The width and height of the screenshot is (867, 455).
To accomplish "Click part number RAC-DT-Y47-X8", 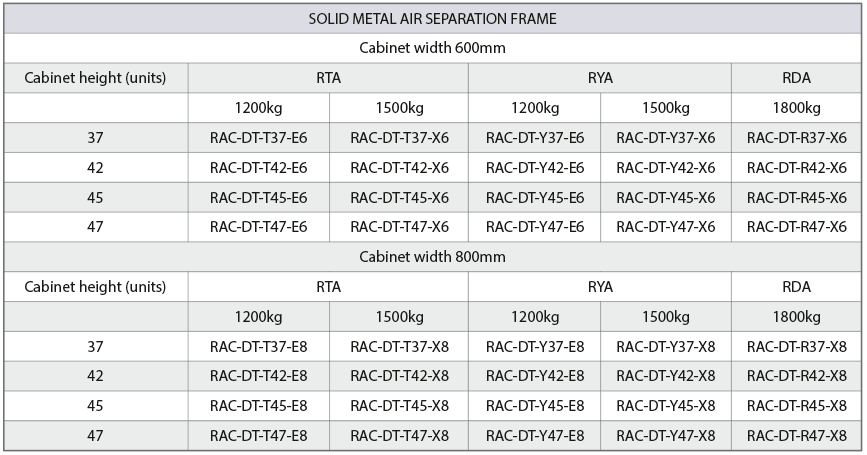I will 666,436.
